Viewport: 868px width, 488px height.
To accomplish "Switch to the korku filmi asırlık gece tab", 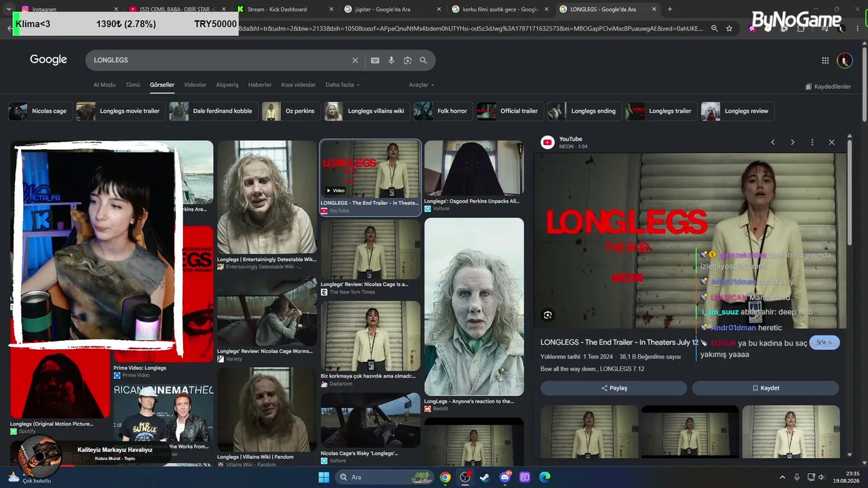I will point(499,9).
